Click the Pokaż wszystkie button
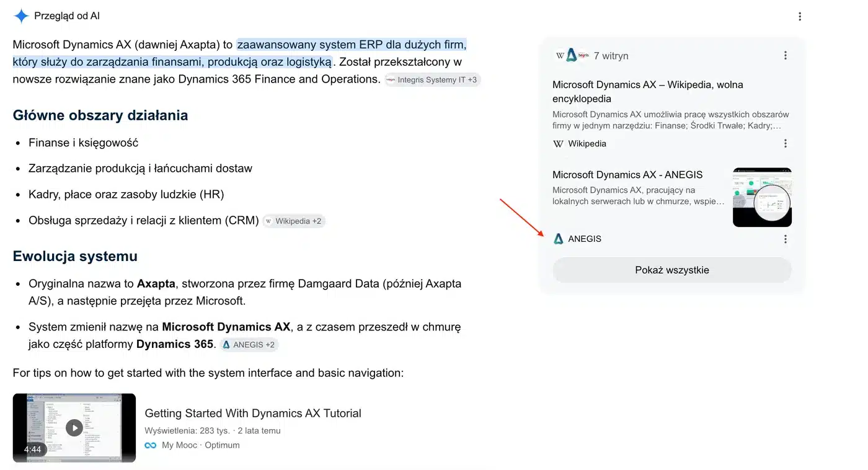 click(672, 270)
